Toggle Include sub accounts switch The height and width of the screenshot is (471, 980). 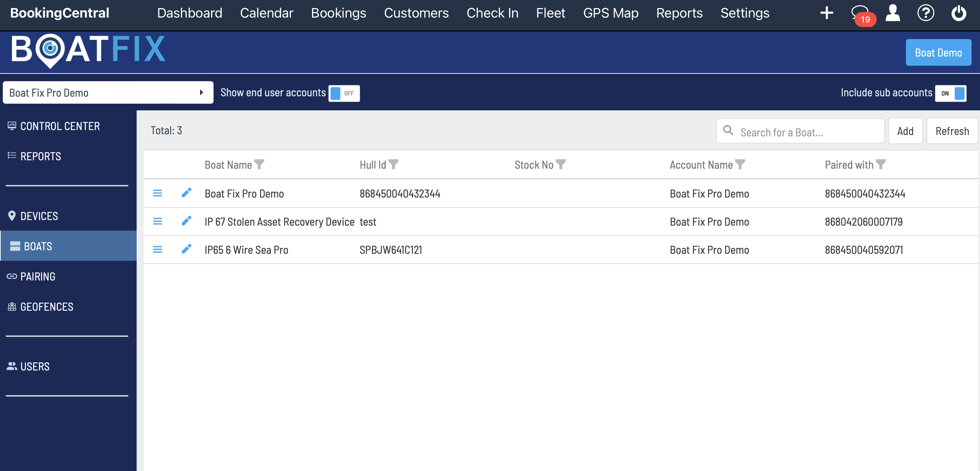pyautogui.click(x=950, y=93)
